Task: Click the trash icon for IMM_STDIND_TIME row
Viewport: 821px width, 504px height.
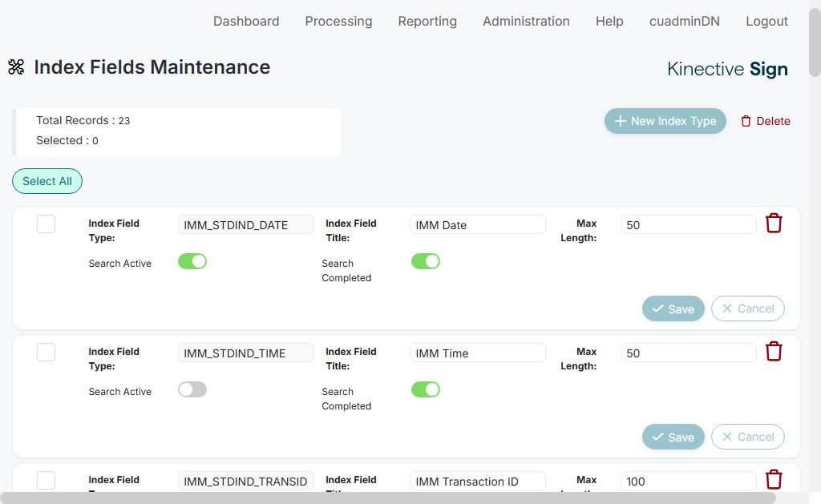Action: 773,352
